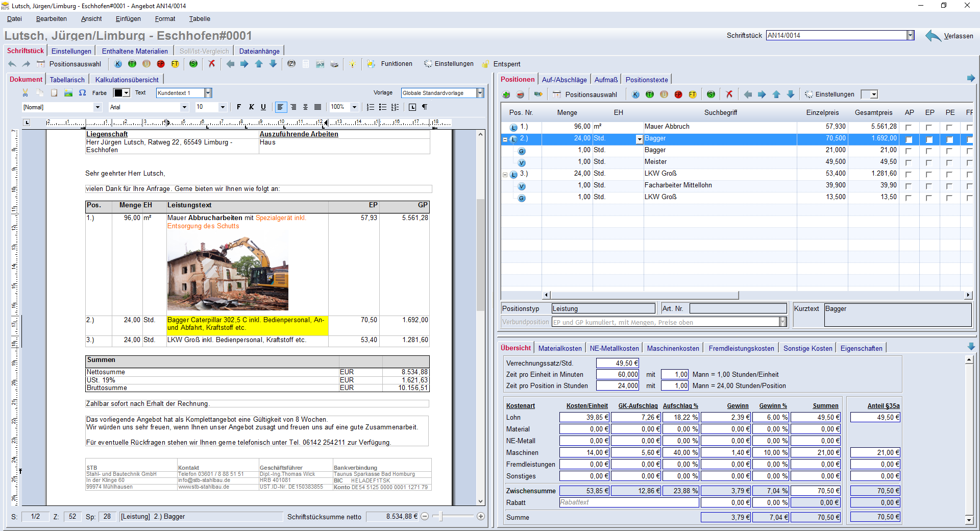Viewport: 980px width, 531px height.
Task: Insert special character with Omega icon
Action: (82, 93)
